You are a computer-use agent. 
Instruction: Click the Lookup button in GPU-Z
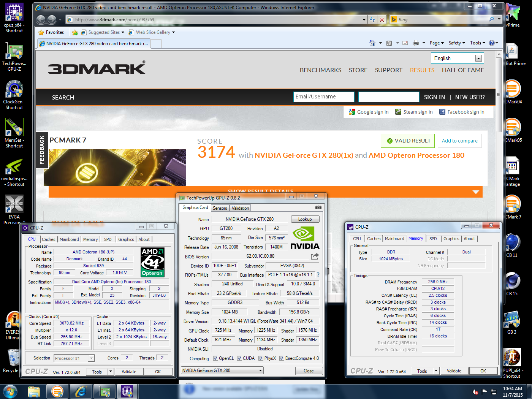305,219
